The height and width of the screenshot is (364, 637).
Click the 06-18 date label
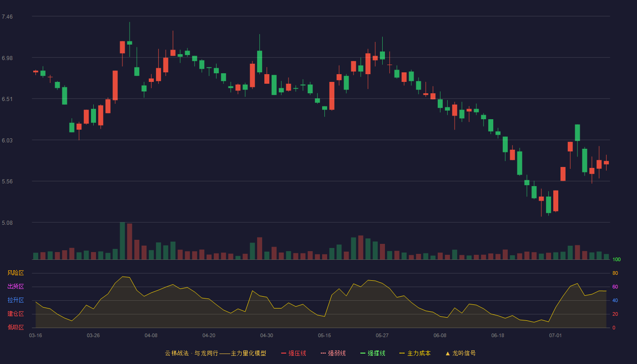pos(498,335)
